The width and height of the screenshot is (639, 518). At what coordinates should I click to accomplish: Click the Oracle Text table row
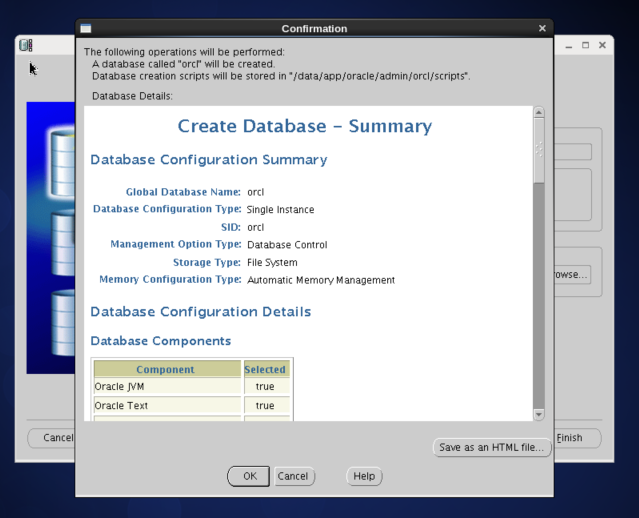point(192,405)
